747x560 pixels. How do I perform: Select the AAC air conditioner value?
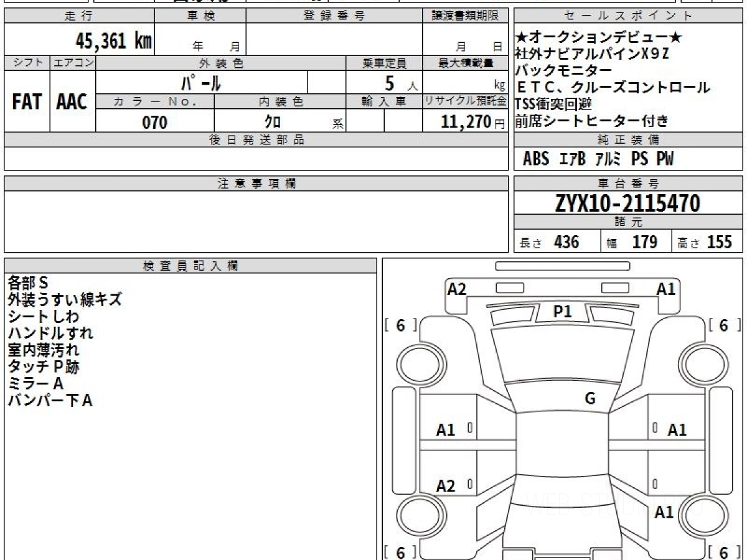[x=72, y=102]
